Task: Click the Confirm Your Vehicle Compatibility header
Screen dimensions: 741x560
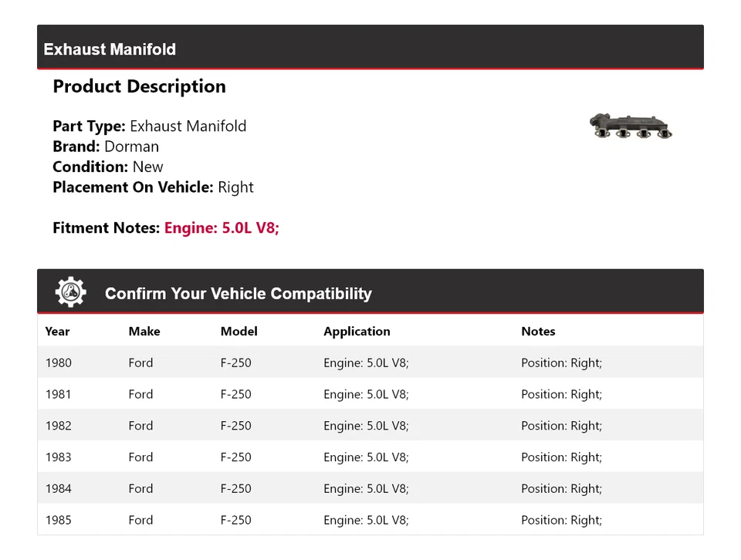Action: point(238,294)
